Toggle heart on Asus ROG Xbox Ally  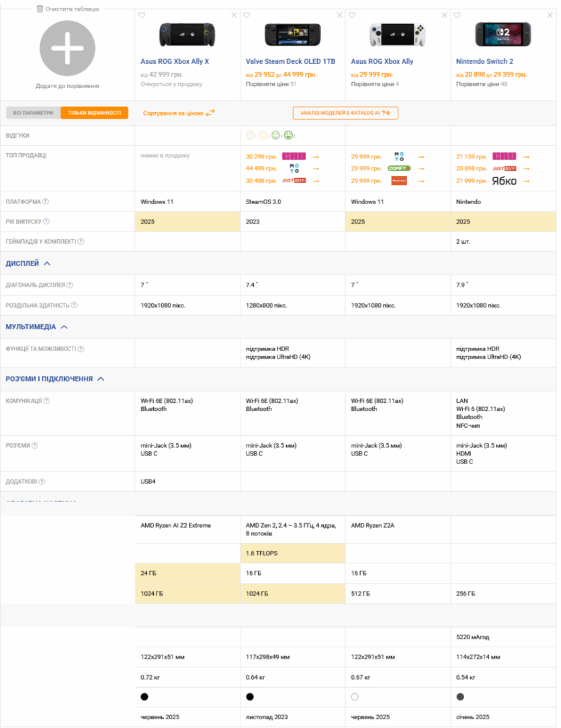pyautogui.click(x=352, y=15)
